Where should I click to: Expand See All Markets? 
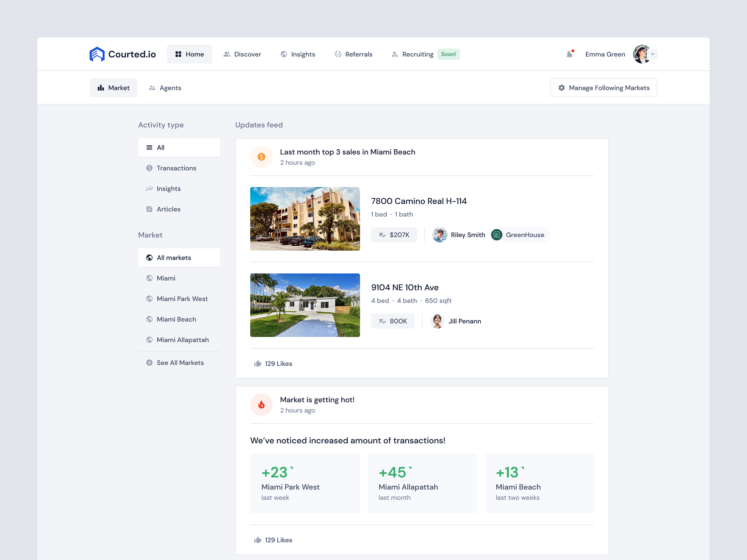(x=180, y=363)
